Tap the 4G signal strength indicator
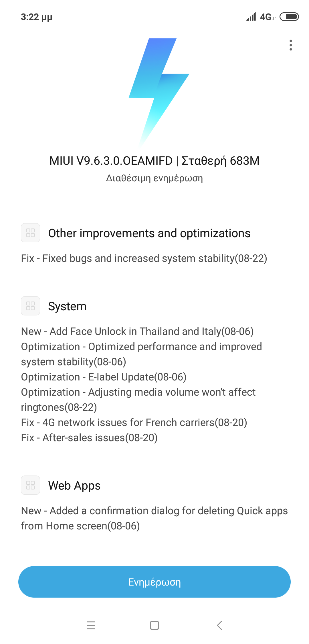Viewport: 309px width, 644px height. pos(259,17)
